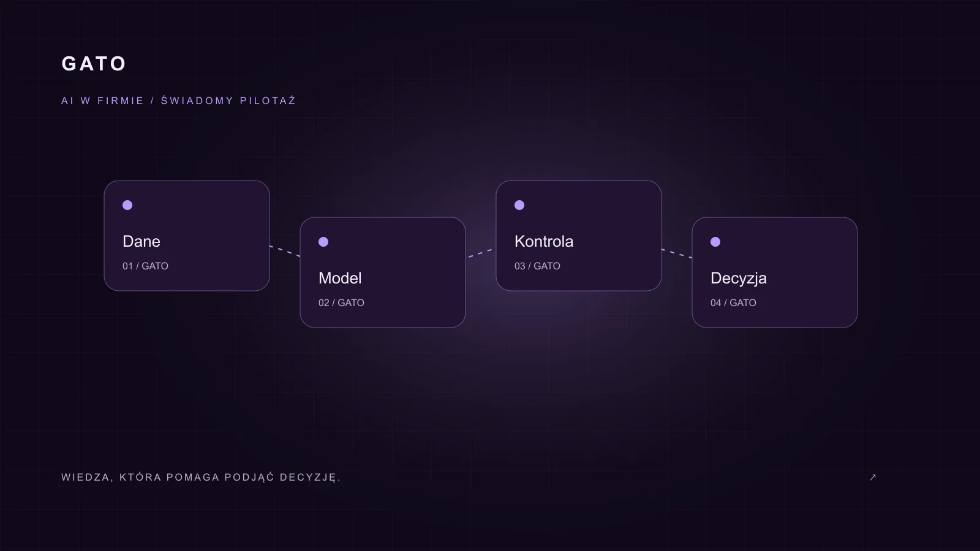Viewport: 980px width, 551px height.
Task: Click the '02 / GATO' label
Action: pos(341,302)
